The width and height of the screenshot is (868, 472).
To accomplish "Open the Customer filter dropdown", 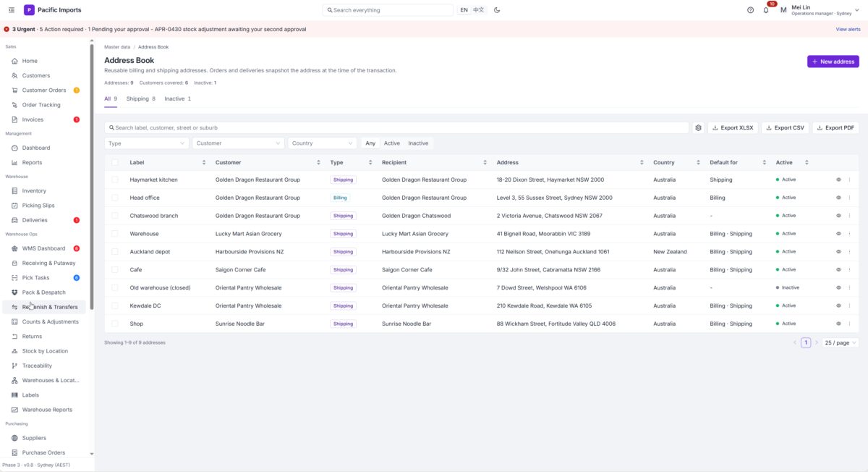I will click(x=239, y=143).
